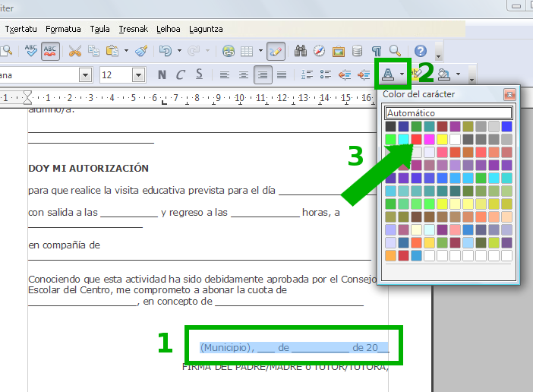Open Find and Replace binoculars icon
The image size is (533, 392).
[x=301, y=51]
